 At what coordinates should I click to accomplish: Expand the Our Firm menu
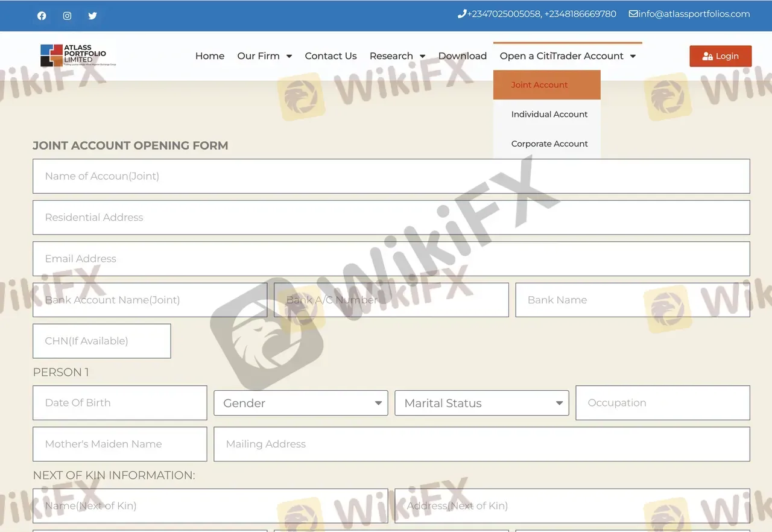(x=264, y=56)
